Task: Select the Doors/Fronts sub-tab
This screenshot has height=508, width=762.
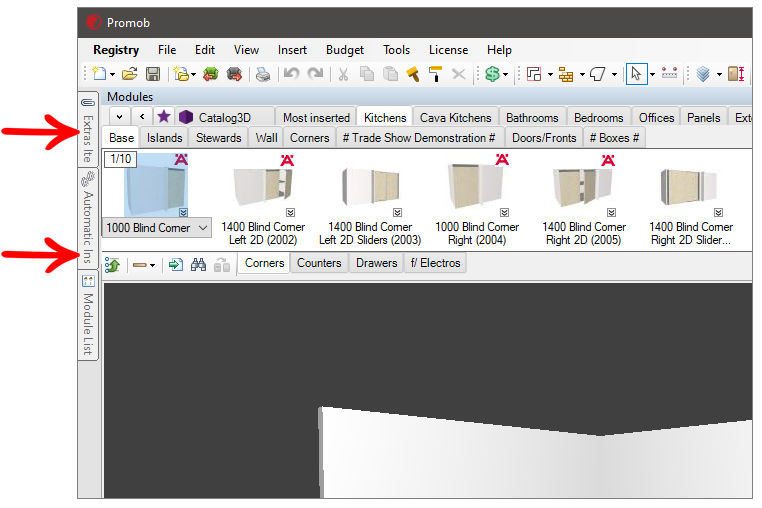Action: pyautogui.click(x=544, y=138)
